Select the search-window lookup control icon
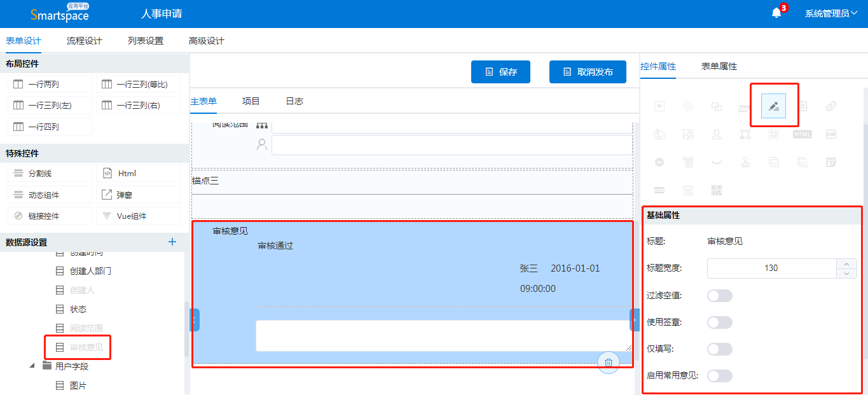 (831, 162)
